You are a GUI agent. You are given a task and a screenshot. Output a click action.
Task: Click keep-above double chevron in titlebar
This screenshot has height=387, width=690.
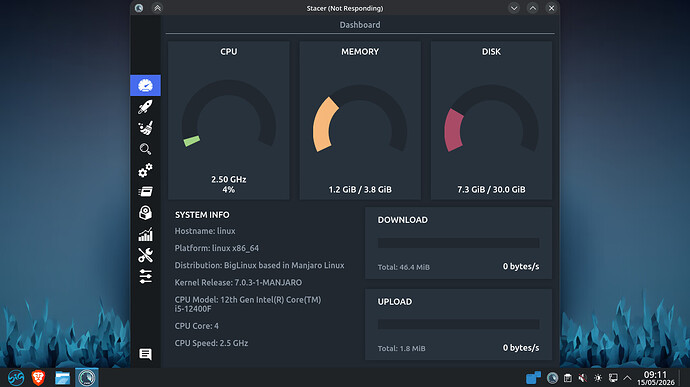point(157,8)
